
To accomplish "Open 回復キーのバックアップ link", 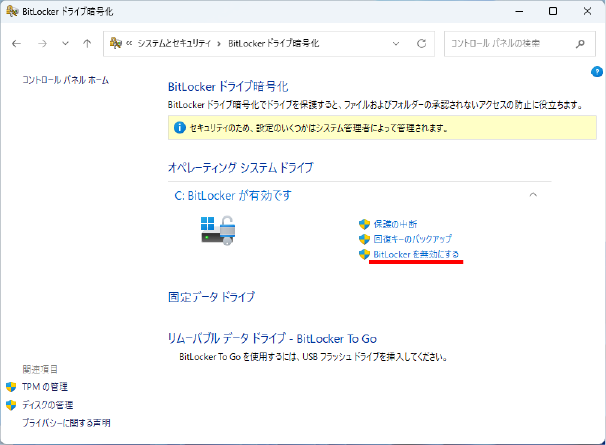I will coord(413,239).
